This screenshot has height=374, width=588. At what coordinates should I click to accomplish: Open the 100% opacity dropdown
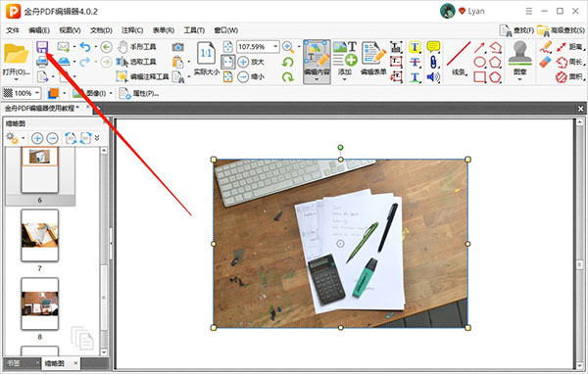point(37,93)
